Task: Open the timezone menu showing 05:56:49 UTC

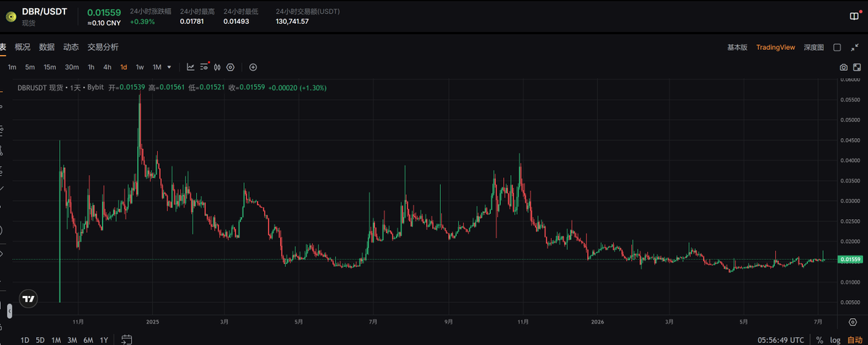Action: coord(781,340)
